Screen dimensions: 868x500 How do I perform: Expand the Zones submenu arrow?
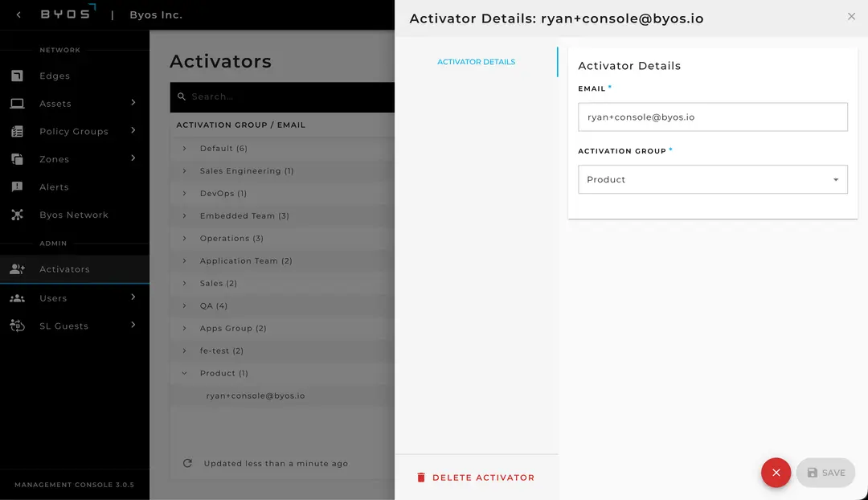133,158
